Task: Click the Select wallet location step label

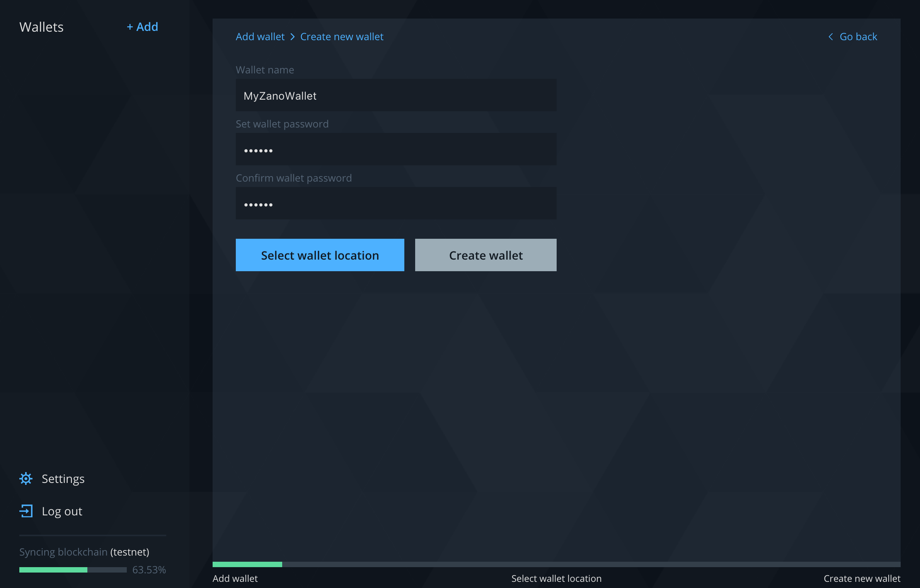Action: (556, 578)
